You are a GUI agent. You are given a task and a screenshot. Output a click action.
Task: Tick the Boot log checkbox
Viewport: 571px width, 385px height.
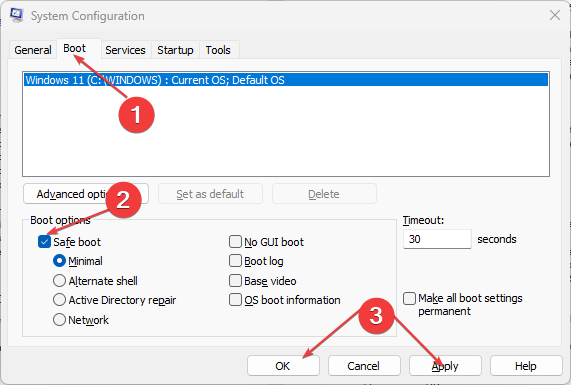(x=235, y=261)
